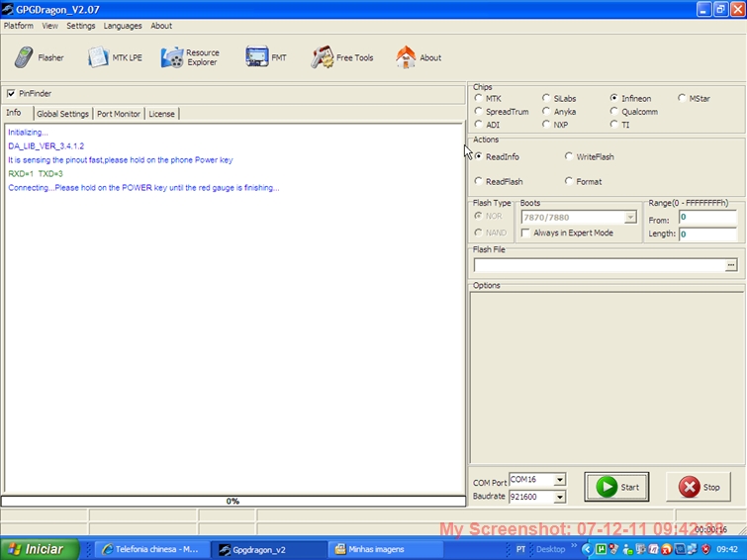
Task: Click the DA_LIB_VER_3.4.1.2 log line
Action: click(47, 145)
